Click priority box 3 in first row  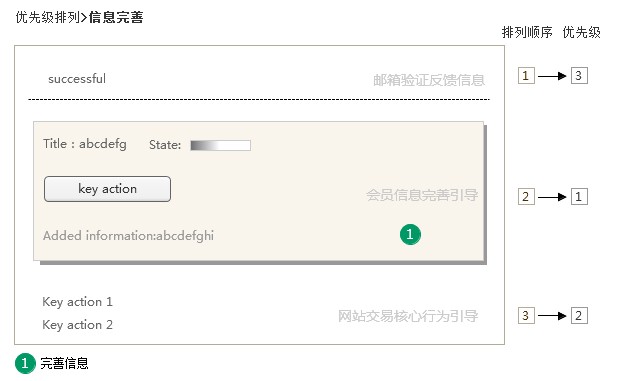tap(579, 76)
